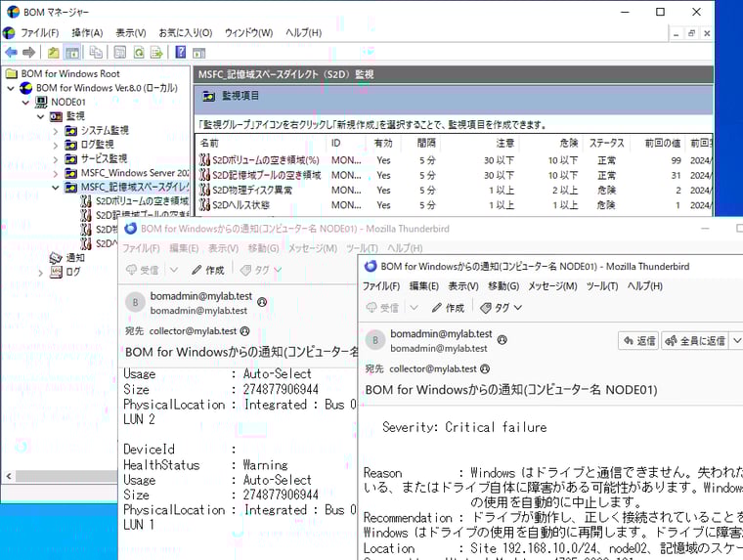Image resolution: width=743 pixels, height=560 pixels.
Task: Open dropdown arrow next to 全員に返信
Action: coord(736,341)
